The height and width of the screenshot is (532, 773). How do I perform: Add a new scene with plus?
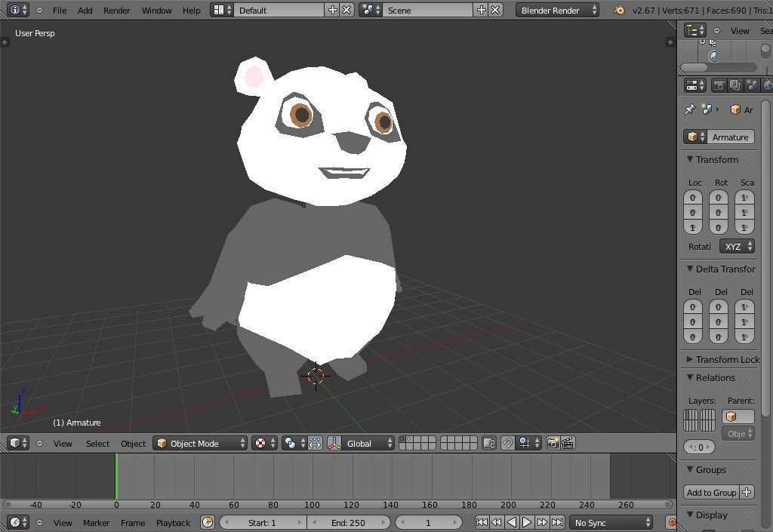(x=482, y=10)
